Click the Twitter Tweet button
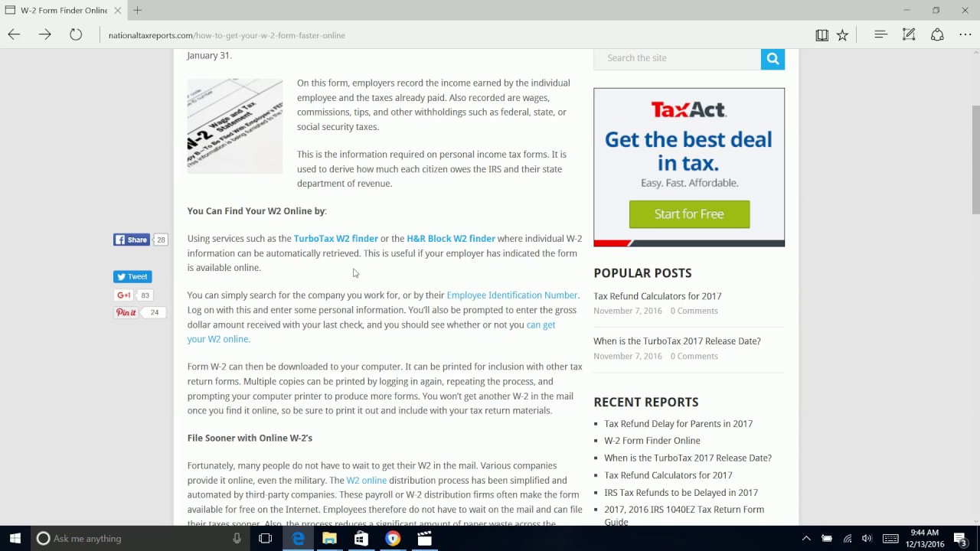Image resolution: width=980 pixels, height=551 pixels. pyautogui.click(x=132, y=276)
